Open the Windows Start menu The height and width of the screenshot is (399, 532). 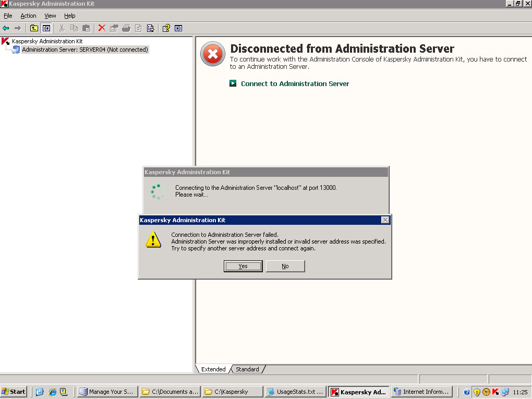(14, 392)
